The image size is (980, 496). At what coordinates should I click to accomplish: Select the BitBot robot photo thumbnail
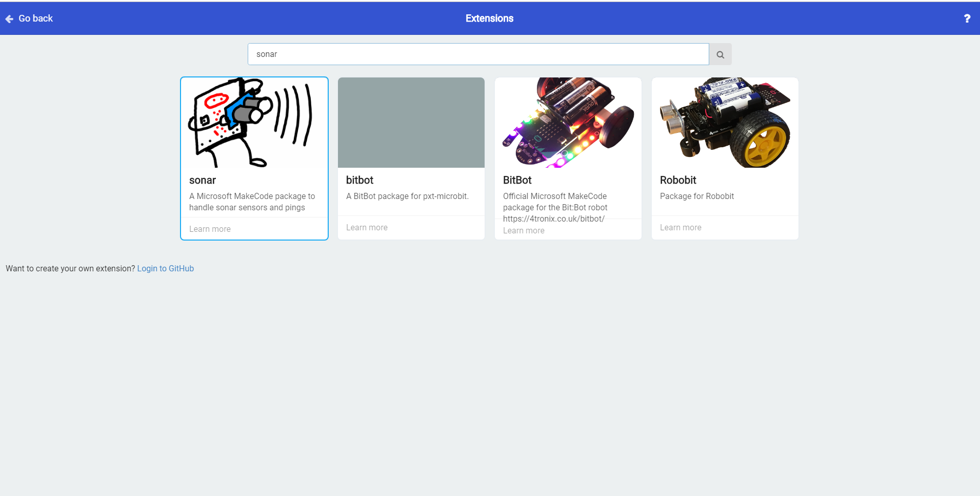(x=568, y=123)
